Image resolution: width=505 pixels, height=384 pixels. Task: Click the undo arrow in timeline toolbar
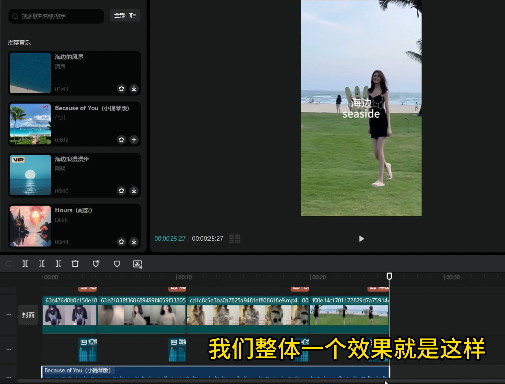[x=9, y=264]
